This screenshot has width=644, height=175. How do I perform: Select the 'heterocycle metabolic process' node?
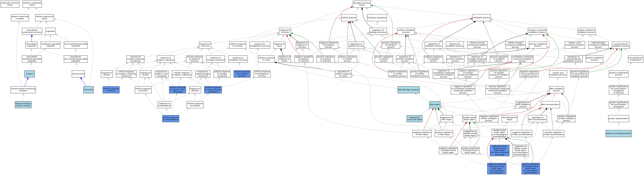point(455,45)
